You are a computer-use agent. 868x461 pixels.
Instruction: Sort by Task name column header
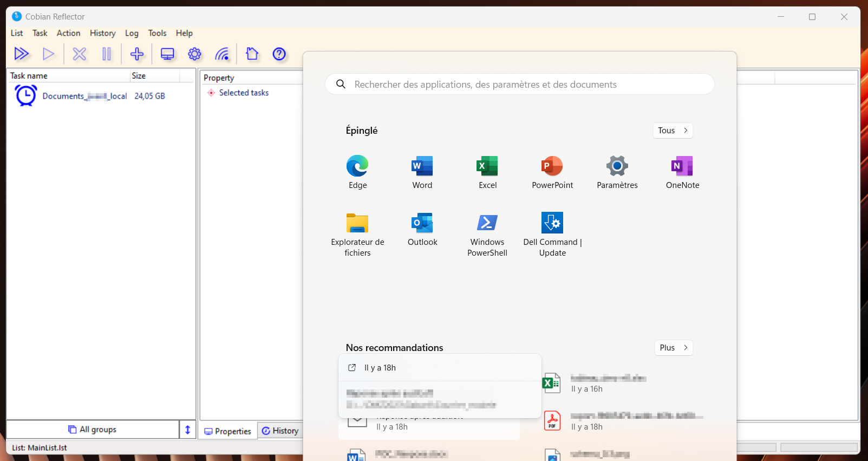(68, 76)
